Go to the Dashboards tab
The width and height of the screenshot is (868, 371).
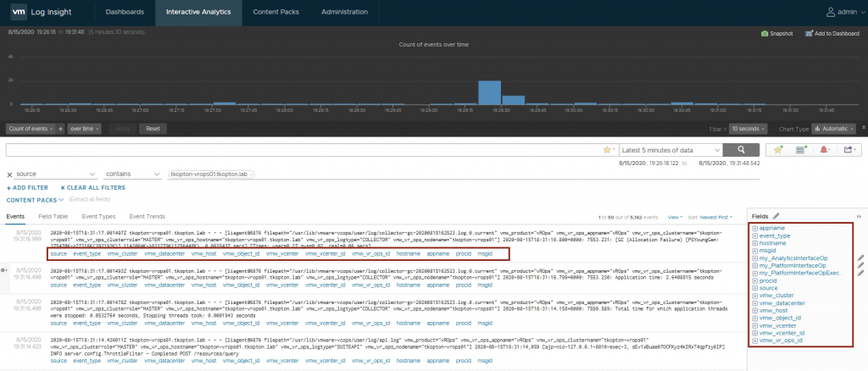pos(125,12)
